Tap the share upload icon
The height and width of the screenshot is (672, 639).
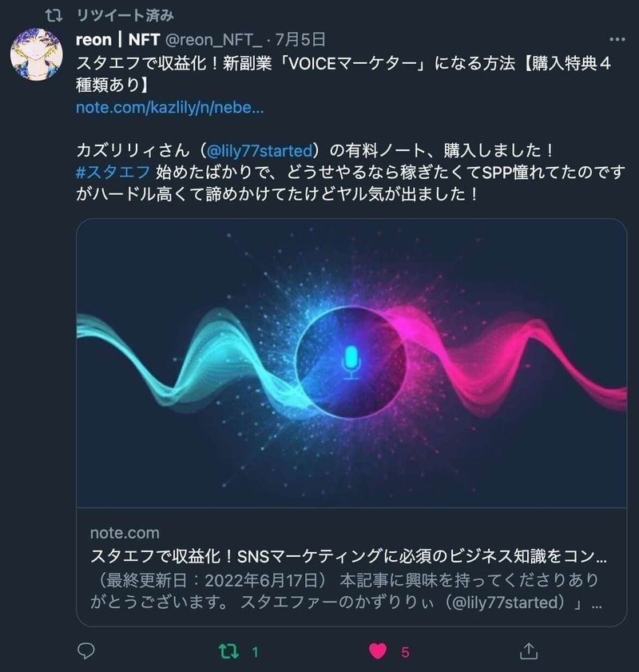point(529,651)
